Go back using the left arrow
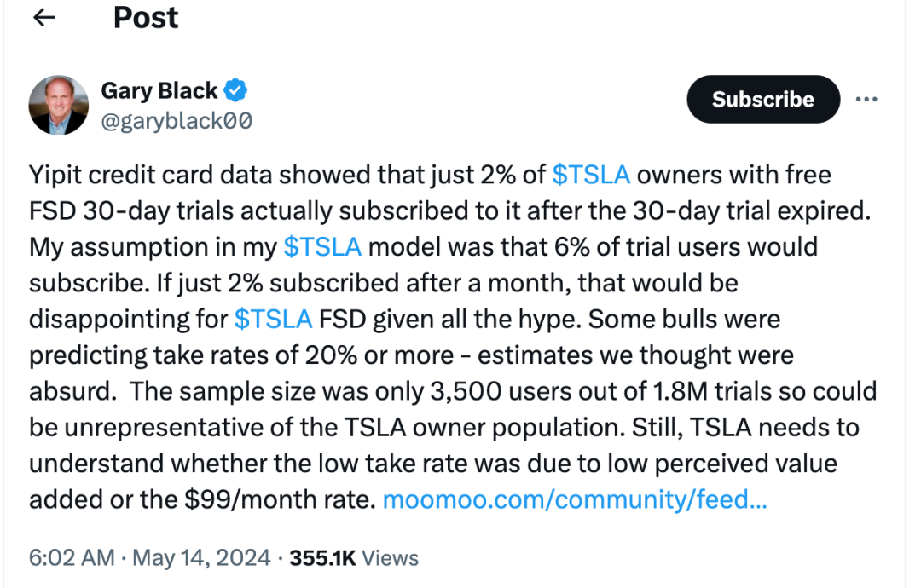Screen dimensions: 921x588 (x=43, y=18)
